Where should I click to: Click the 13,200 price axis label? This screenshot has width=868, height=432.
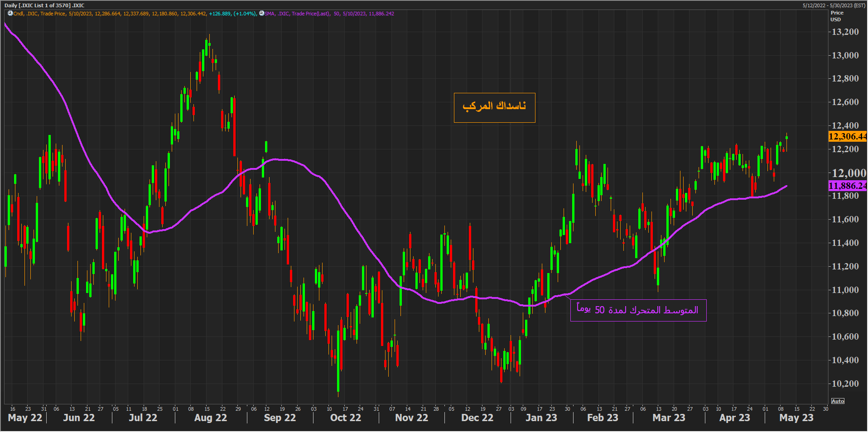point(845,32)
